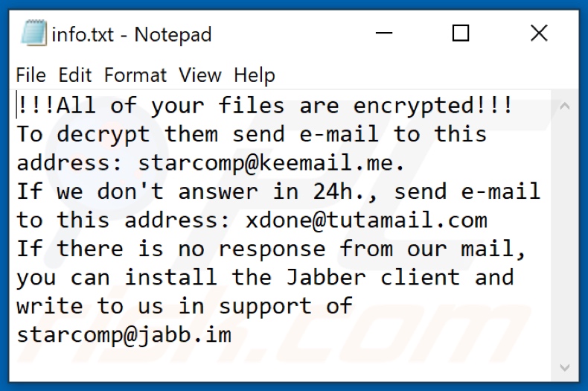Maximize the info.txt Notepad window

click(461, 34)
